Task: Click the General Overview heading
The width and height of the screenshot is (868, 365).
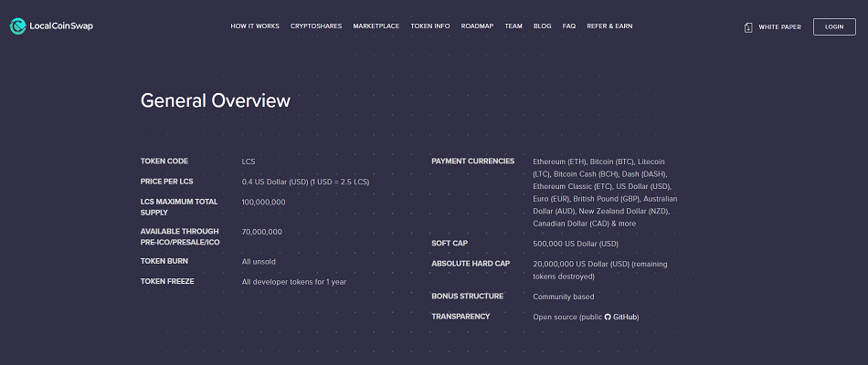Action: [215, 100]
